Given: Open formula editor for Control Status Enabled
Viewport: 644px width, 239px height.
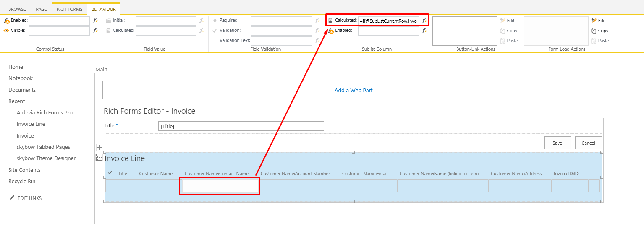Looking at the screenshot, I should 95,21.
